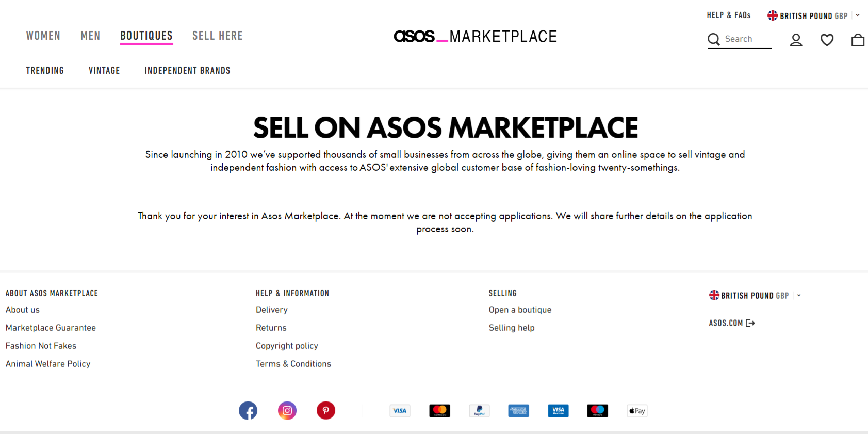The height and width of the screenshot is (434, 868).
Task: Open the shopping bag icon
Action: [x=858, y=40]
